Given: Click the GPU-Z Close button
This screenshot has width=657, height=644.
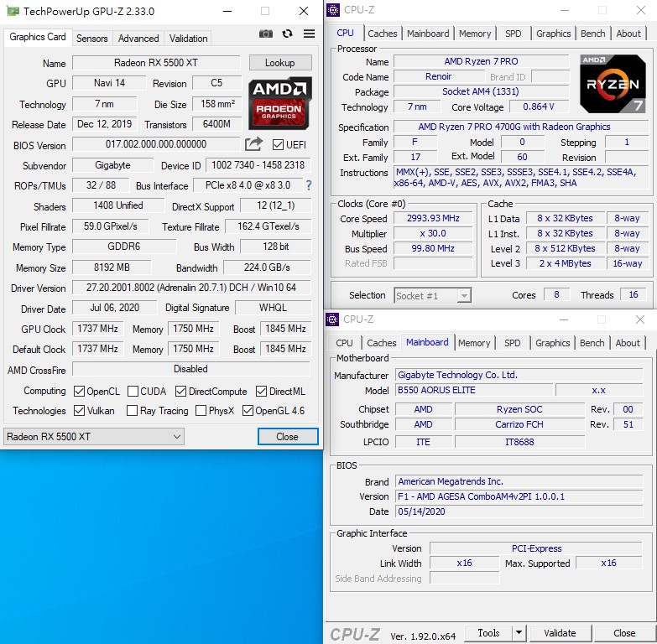Looking at the screenshot, I should point(288,436).
